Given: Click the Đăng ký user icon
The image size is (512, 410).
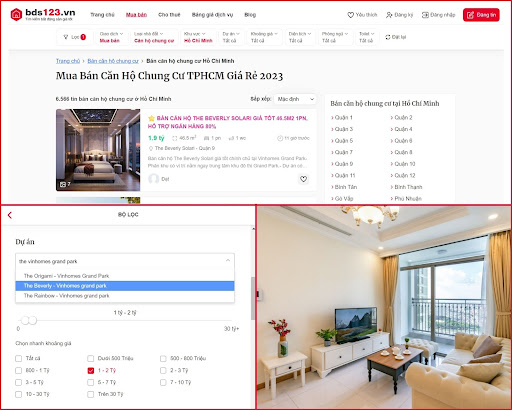Looking at the screenshot, I should point(389,15).
